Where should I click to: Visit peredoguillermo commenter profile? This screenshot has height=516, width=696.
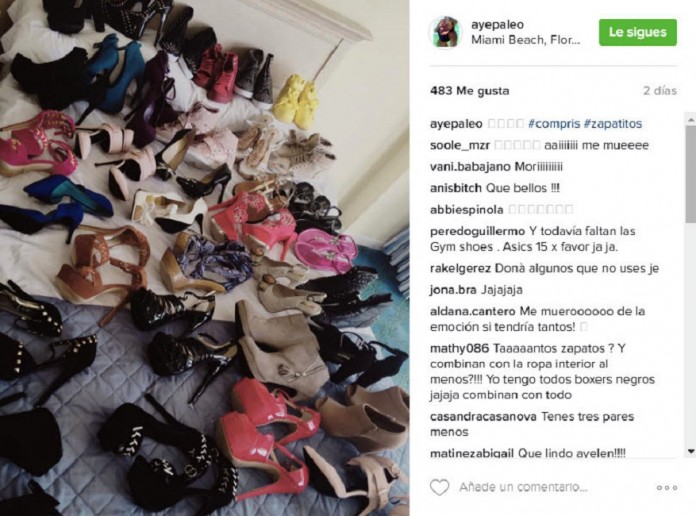[x=477, y=231]
